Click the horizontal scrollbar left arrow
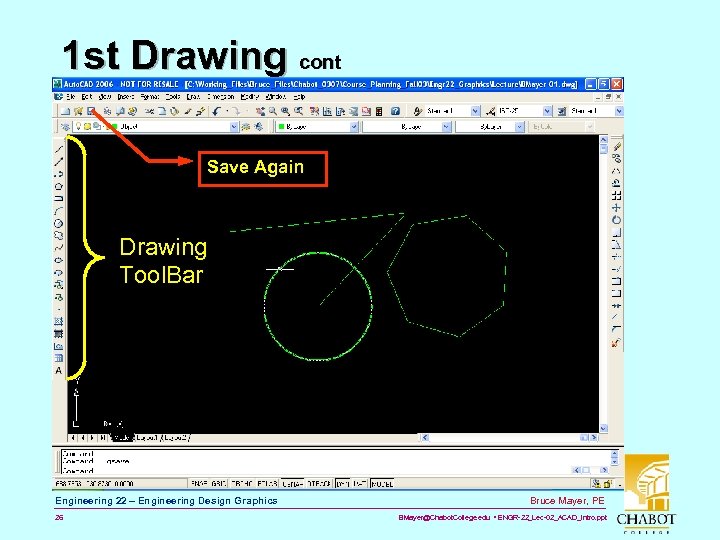Screen dimensions: 720x540 tap(425, 438)
